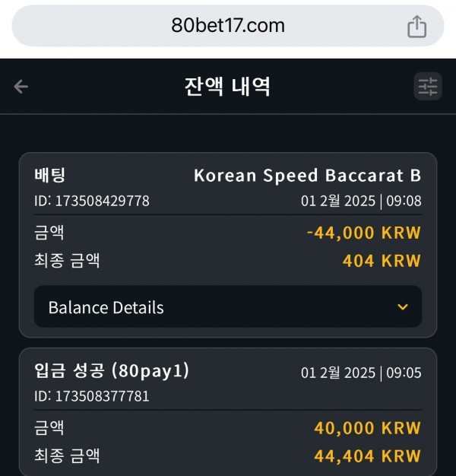
Task: Click the 404 KRW final balance
Action: (382, 261)
